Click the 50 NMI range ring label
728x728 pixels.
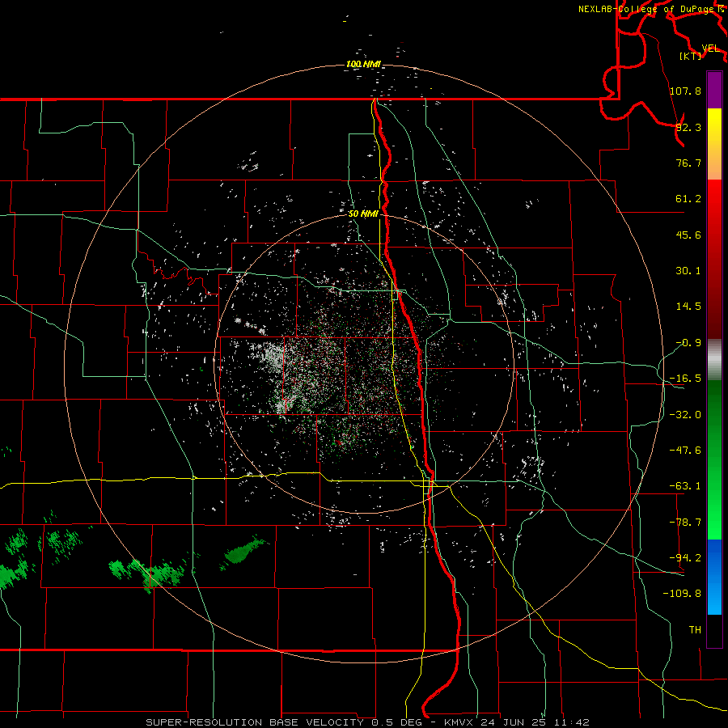(x=363, y=214)
